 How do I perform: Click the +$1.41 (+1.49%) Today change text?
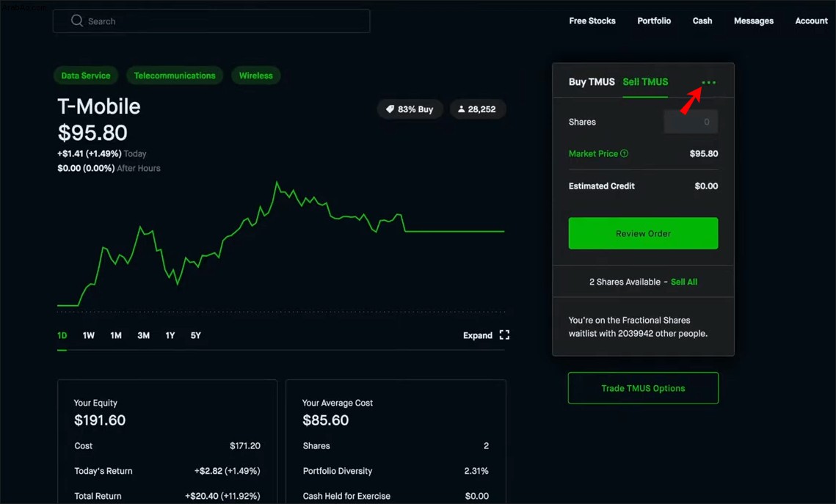point(102,153)
